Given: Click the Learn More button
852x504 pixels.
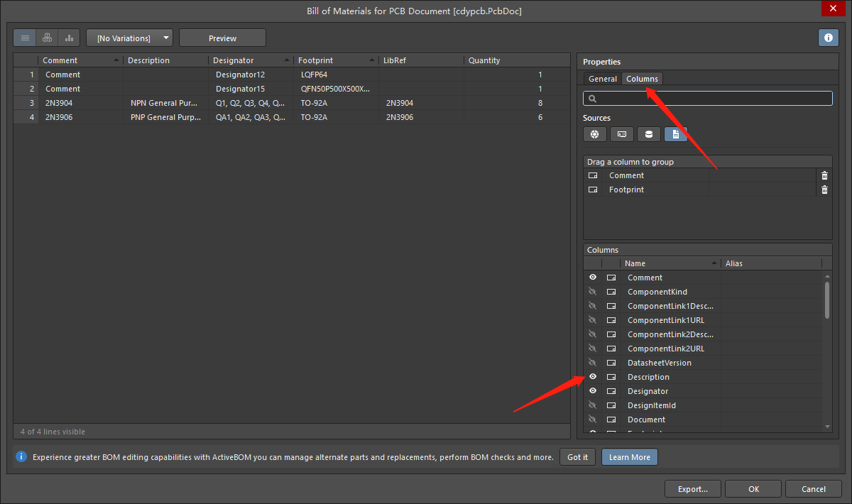Looking at the screenshot, I should 630,456.
